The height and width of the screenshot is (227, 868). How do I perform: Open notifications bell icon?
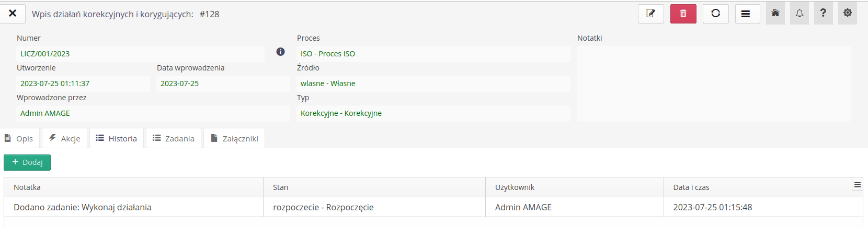(800, 13)
